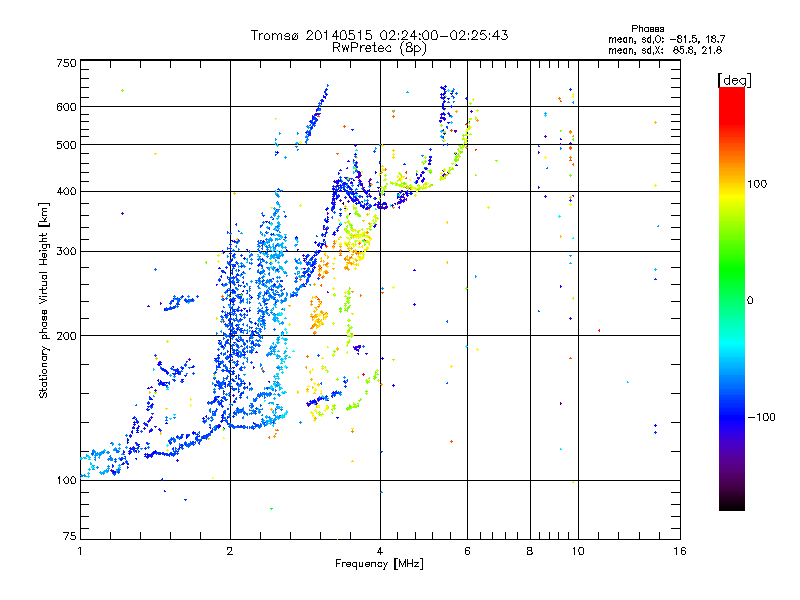This screenshot has width=800, height=600.
Task: Click the plot title 'Tromsø 20140515 02:24:00-02:25:43'
Action: [379, 35]
